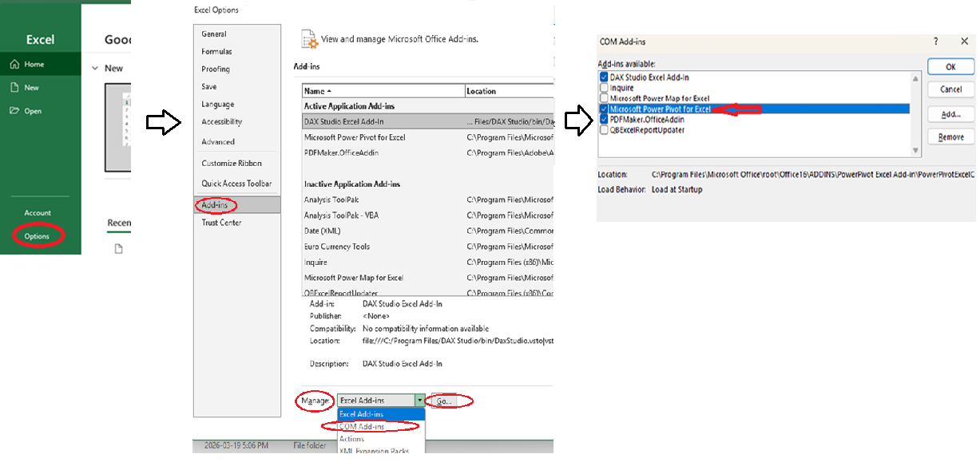This screenshot has width=980, height=470.
Task: Enable the Inquire add-in checkbox
Action: click(603, 87)
